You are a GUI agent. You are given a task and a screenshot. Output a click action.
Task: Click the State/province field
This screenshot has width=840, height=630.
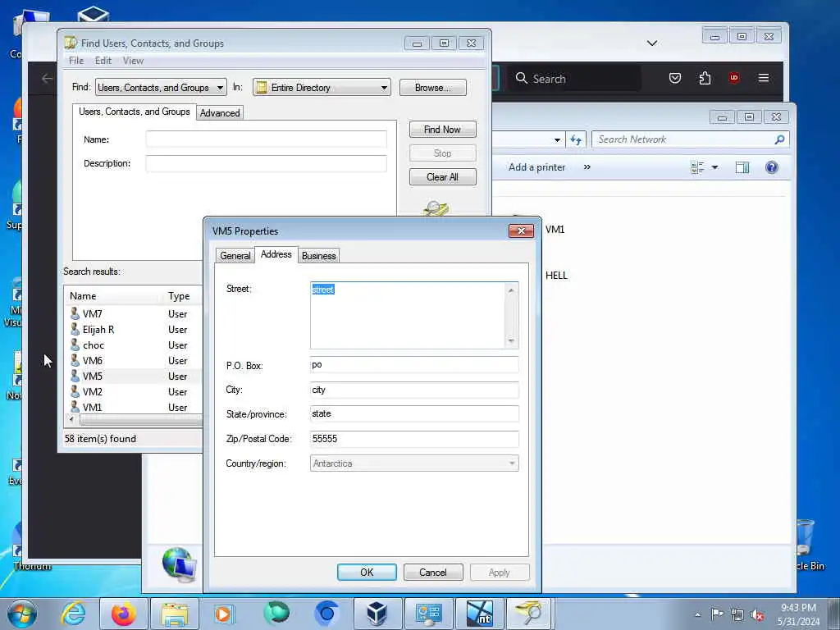tap(414, 413)
